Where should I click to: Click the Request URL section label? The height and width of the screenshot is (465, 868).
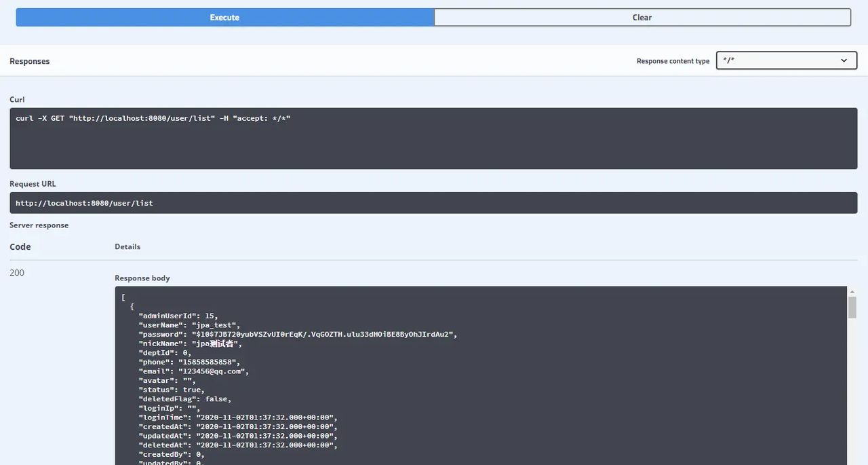tap(32, 183)
